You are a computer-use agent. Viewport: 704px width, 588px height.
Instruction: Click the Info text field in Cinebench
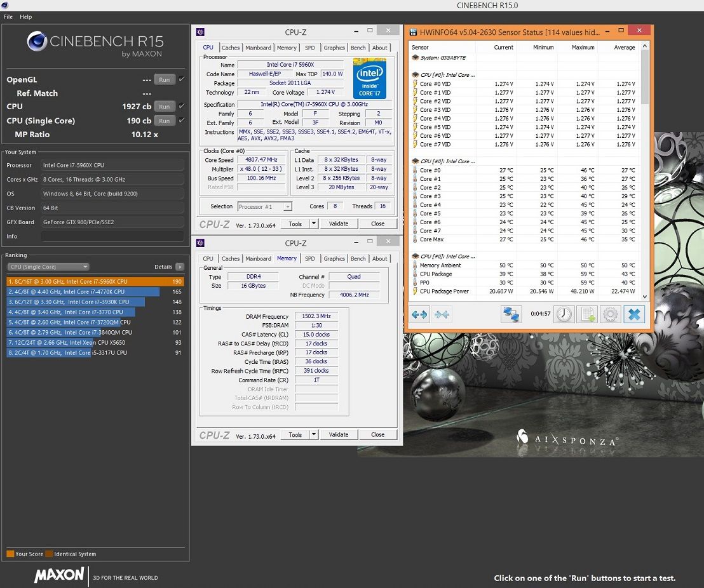pyautogui.click(x=112, y=236)
